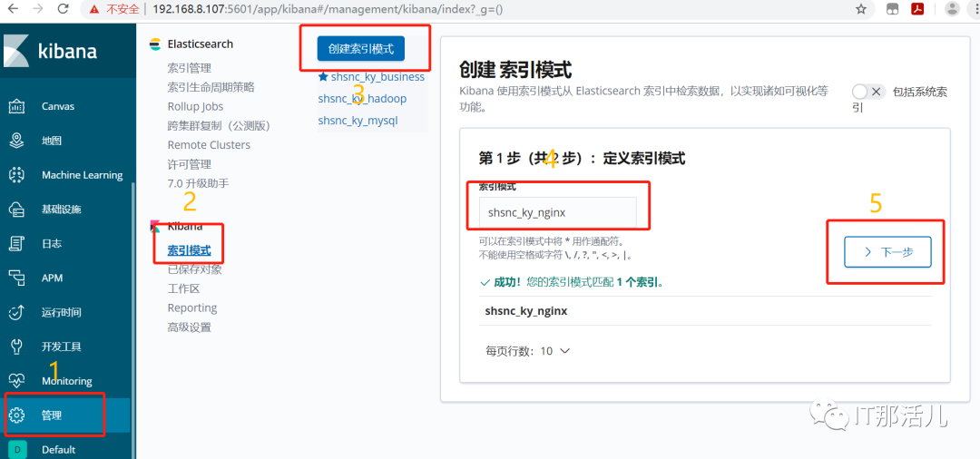Open 7.0 升级助手 menu item
The width and height of the screenshot is (980, 459).
pyautogui.click(x=198, y=183)
